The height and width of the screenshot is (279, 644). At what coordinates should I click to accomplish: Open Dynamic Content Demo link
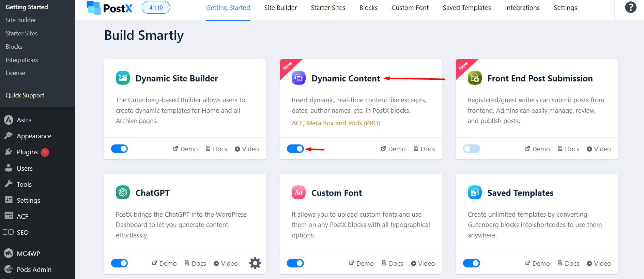(393, 149)
